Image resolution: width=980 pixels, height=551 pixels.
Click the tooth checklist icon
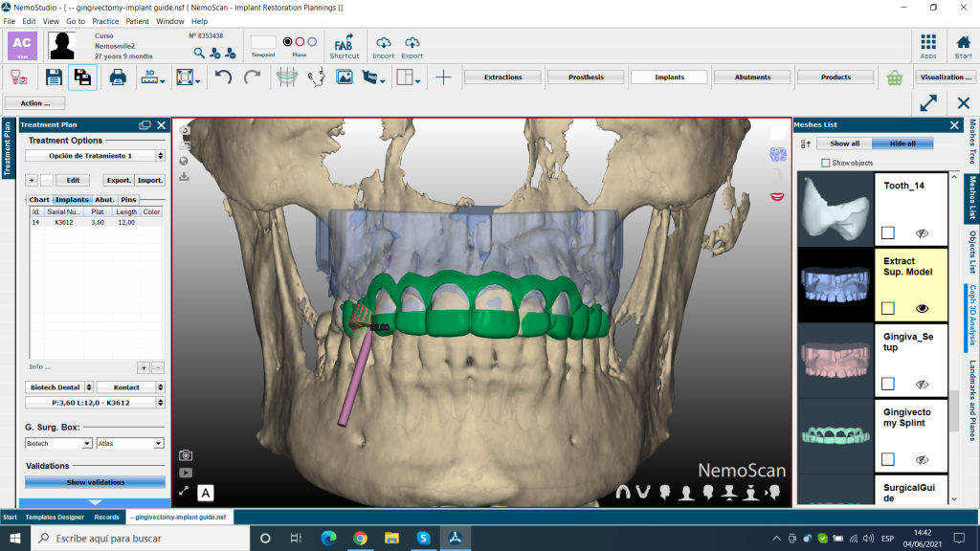(19, 77)
